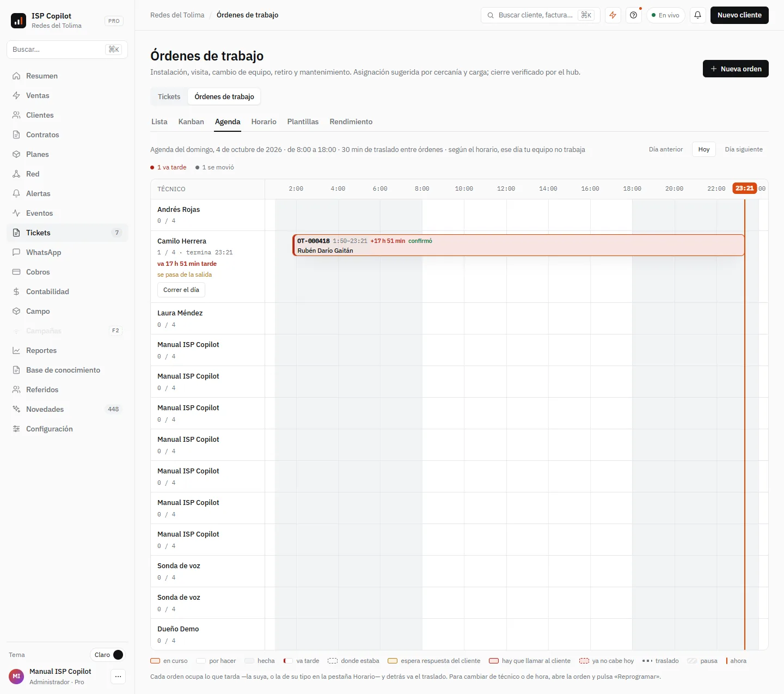Open work order OT-000418 bar in agenda
The width and height of the screenshot is (784, 694).
(x=518, y=245)
